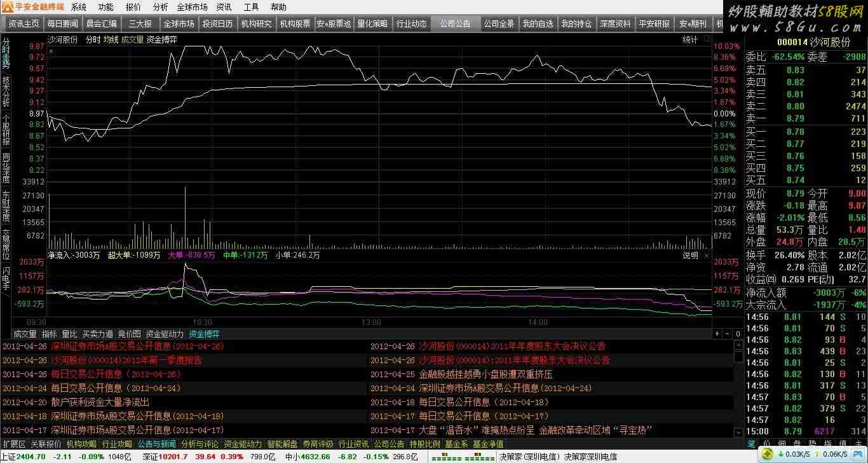Open the 分析 menu
Screen dimensions: 868x463
161,8
